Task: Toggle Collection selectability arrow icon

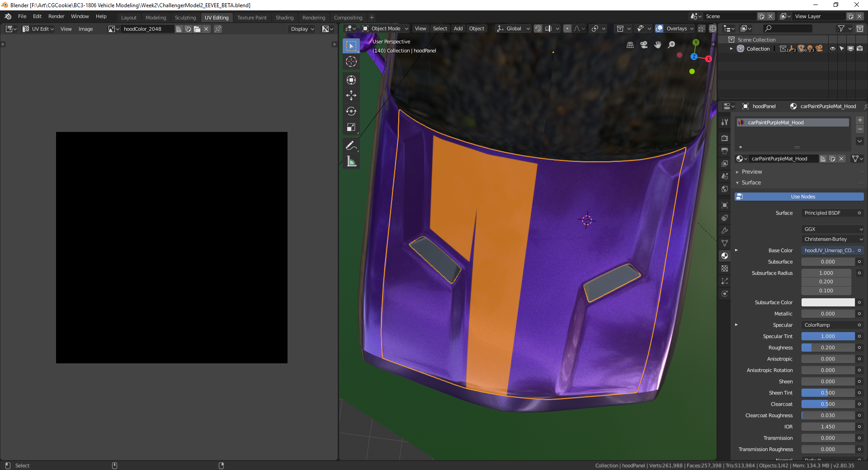Action: pyautogui.click(x=842, y=49)
